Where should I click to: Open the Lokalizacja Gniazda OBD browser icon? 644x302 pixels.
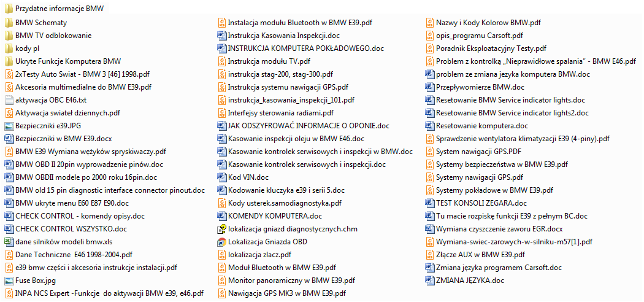(222, 242)
